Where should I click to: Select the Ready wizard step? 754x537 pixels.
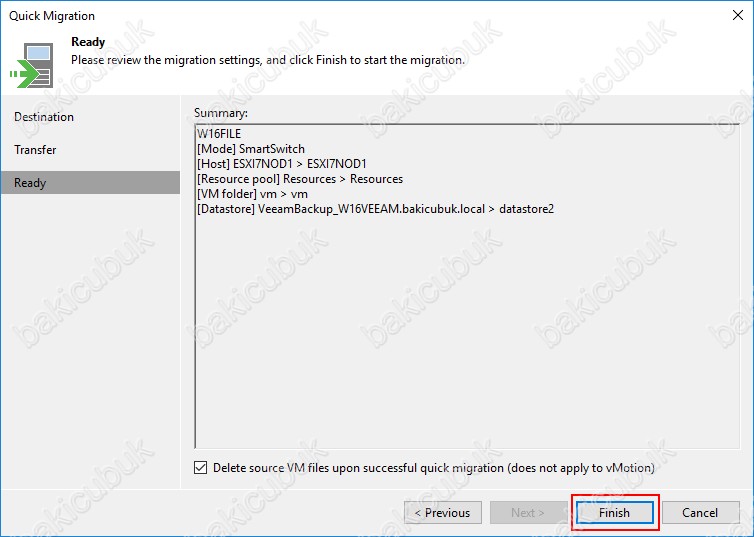tap(90, 183)
